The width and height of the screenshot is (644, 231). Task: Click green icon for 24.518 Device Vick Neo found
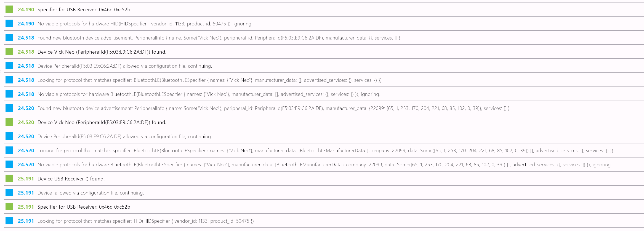(x=9, y=52)
